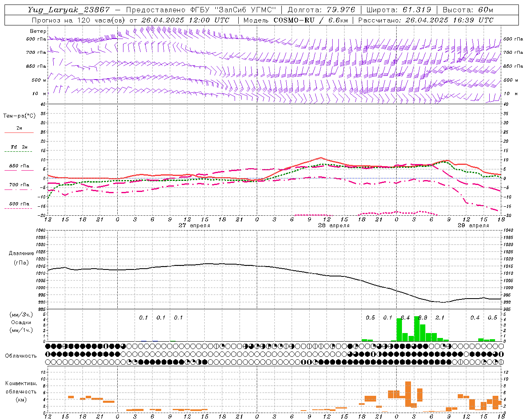Click the 6.4 precipitation amount
Screen dimensions: 525x420
tap(405, 318)
